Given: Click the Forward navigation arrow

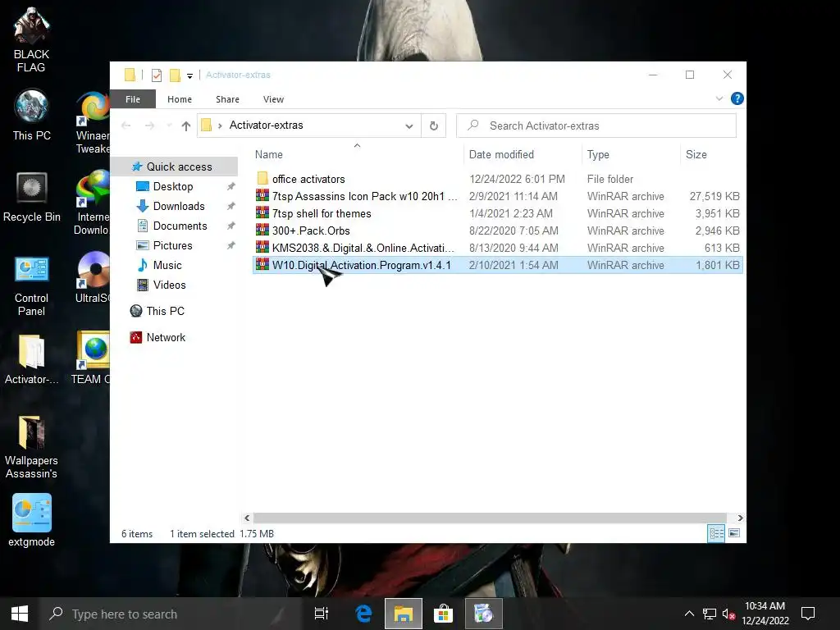Looking at the screenshot, I should (x=149, y=126).
